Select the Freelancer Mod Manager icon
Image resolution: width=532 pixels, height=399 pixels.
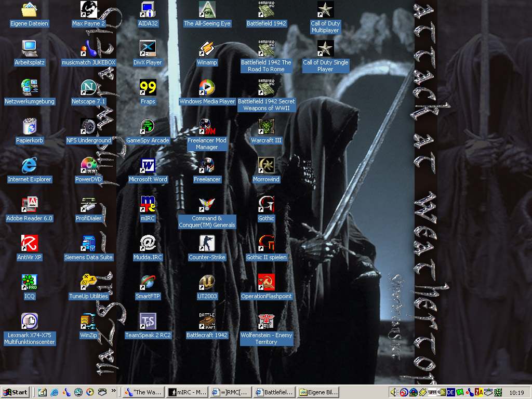[207, 127]
